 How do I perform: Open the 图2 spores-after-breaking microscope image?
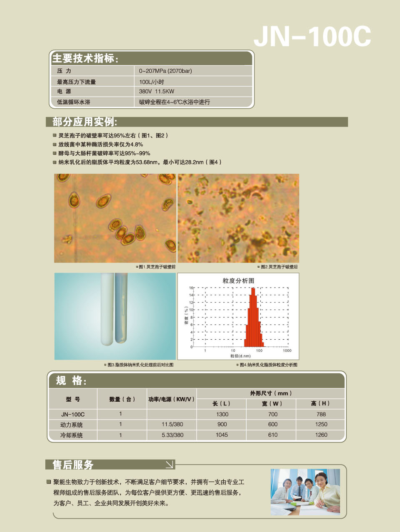point(238,218)
